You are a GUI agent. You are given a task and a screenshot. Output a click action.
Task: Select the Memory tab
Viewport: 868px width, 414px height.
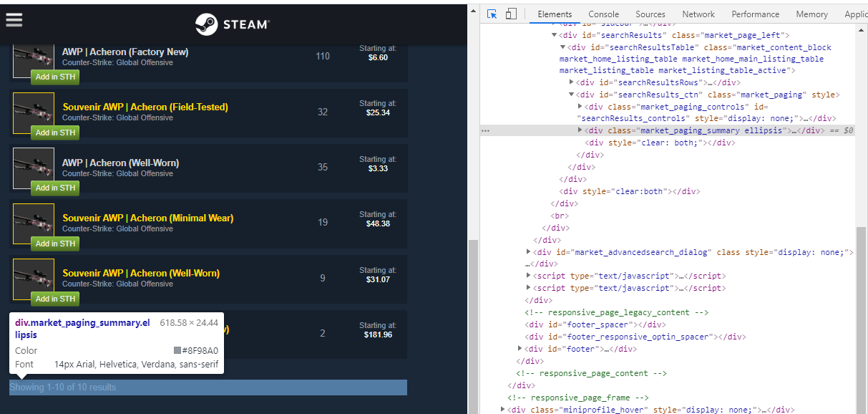(x=812, y=14)
